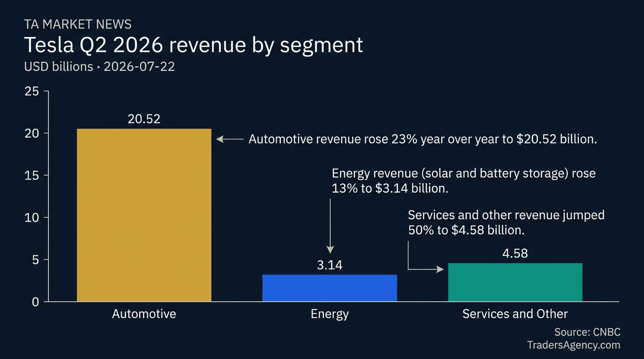Click the y-axis tick label 0
The height and width of the screenshot is (359, 644).
point(35,302)
